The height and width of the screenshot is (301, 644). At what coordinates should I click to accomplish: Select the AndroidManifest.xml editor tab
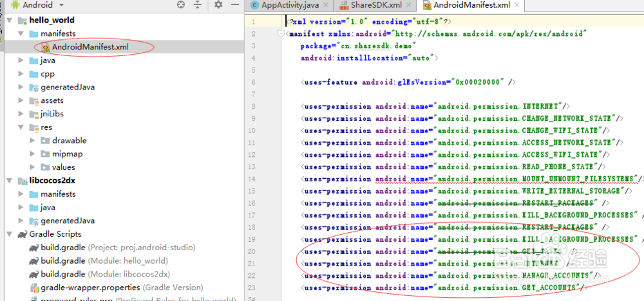click(x=471, y=5)
